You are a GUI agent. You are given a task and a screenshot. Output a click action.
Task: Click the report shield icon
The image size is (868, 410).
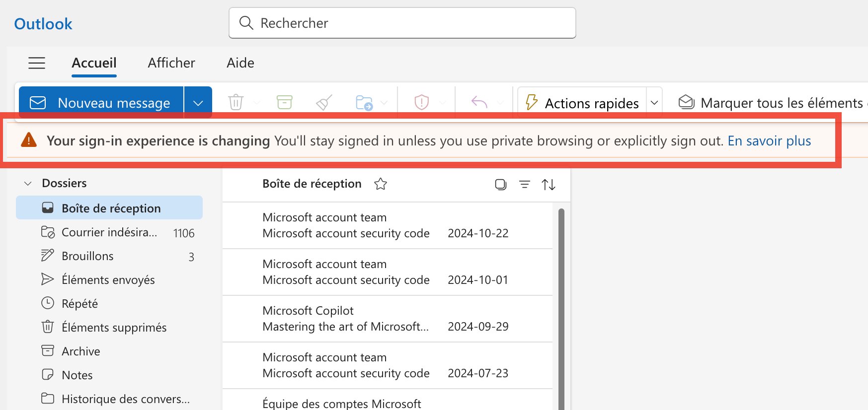coord(421,102)
